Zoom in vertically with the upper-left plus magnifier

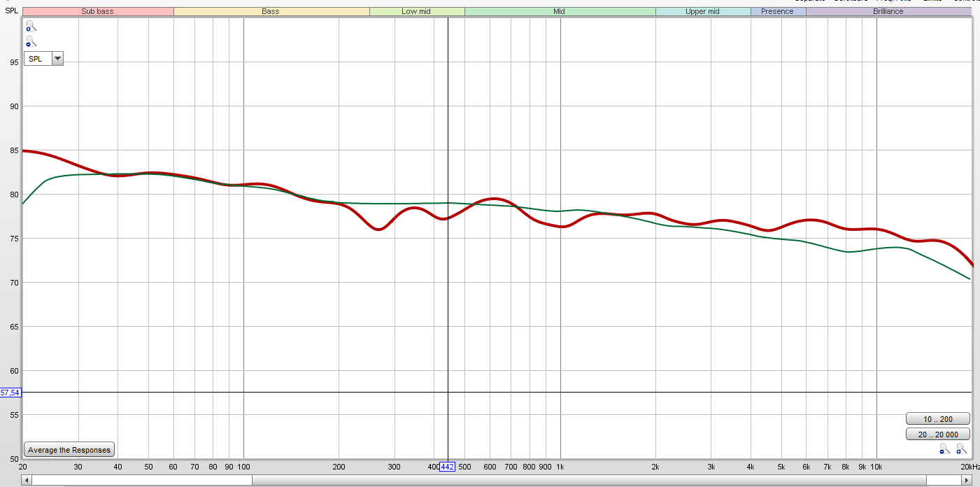[x=31, y=27]
